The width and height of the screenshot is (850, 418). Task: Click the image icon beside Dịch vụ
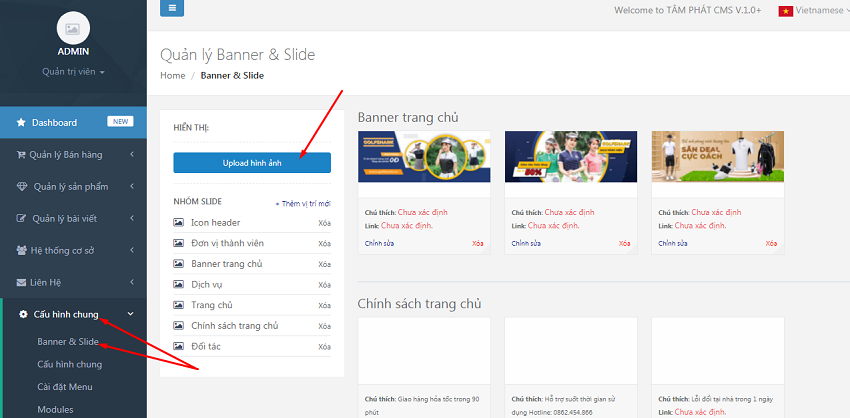[x=179, y=285]
